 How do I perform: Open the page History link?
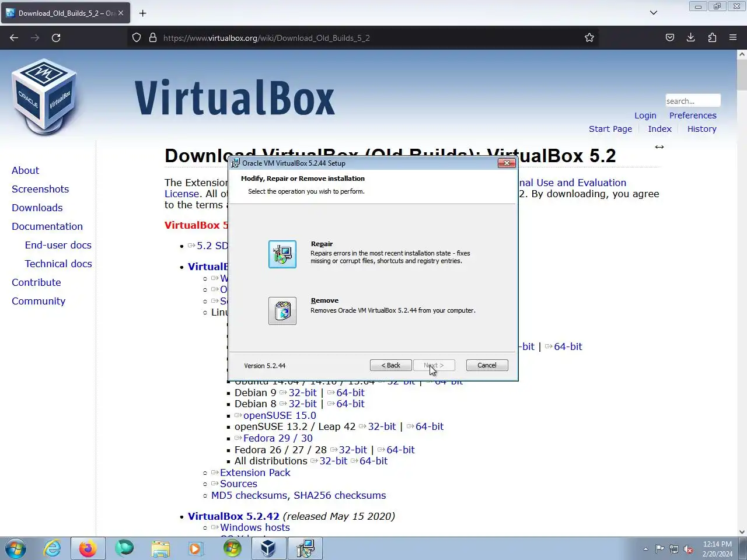click(x=702, y=129)
